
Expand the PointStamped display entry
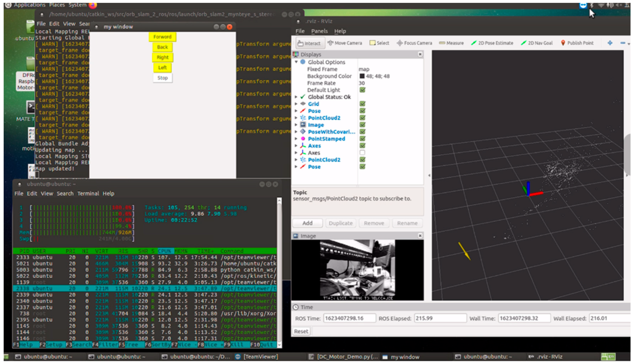(x=296, y=139)
